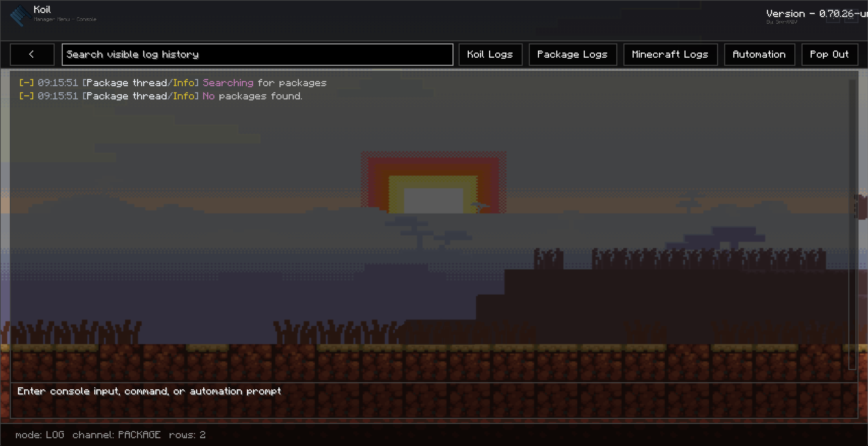
Task: Click the 'rows: 2' status text
Action: tap(187, 435)
